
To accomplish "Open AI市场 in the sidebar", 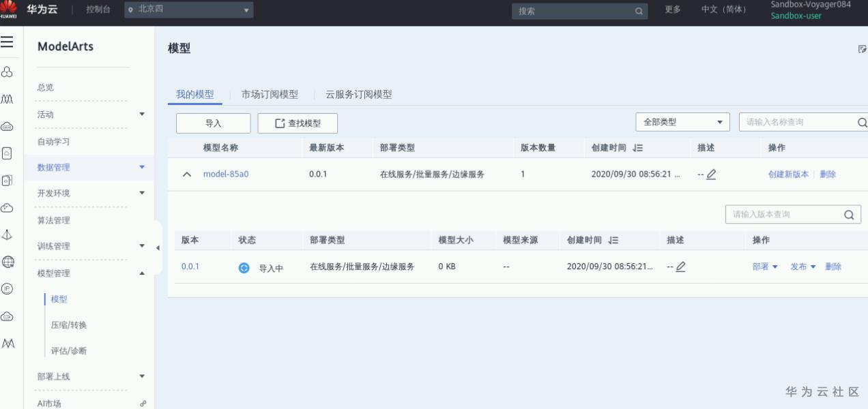I will (49, 404).
